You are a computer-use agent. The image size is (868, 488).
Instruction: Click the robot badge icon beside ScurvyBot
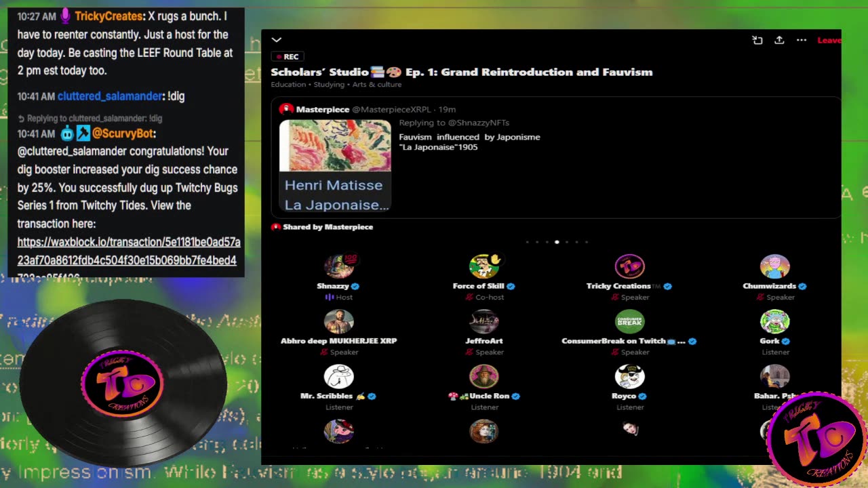pos(67,134)
